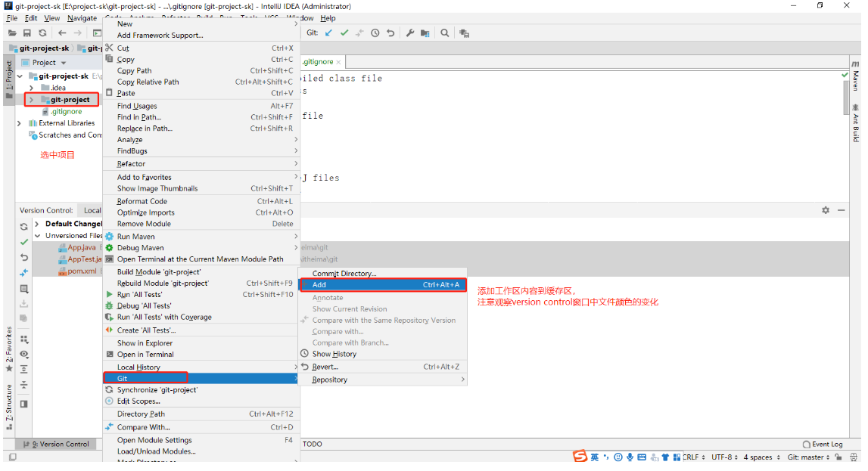
Task: Click the lock read-only icon in status bar
Action: [838, 457]
